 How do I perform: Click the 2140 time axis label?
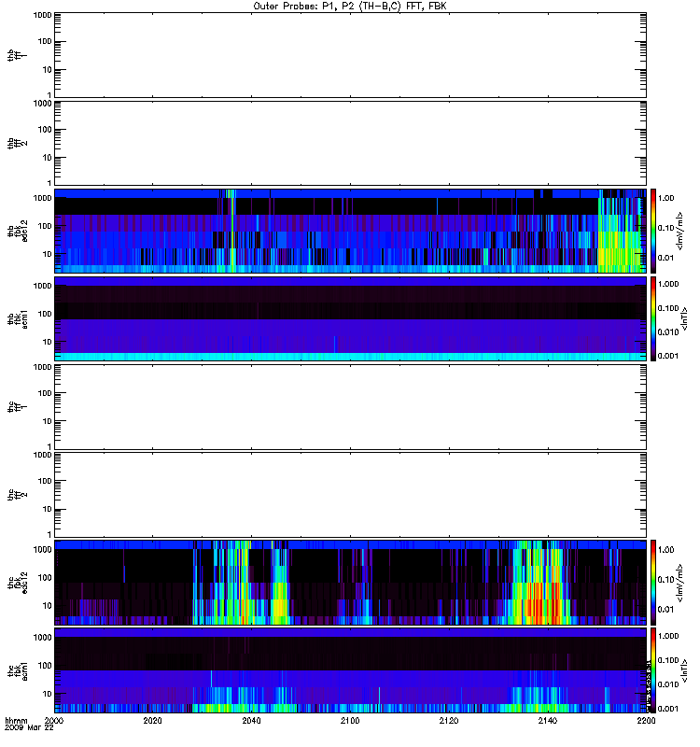tap(548, 720)
